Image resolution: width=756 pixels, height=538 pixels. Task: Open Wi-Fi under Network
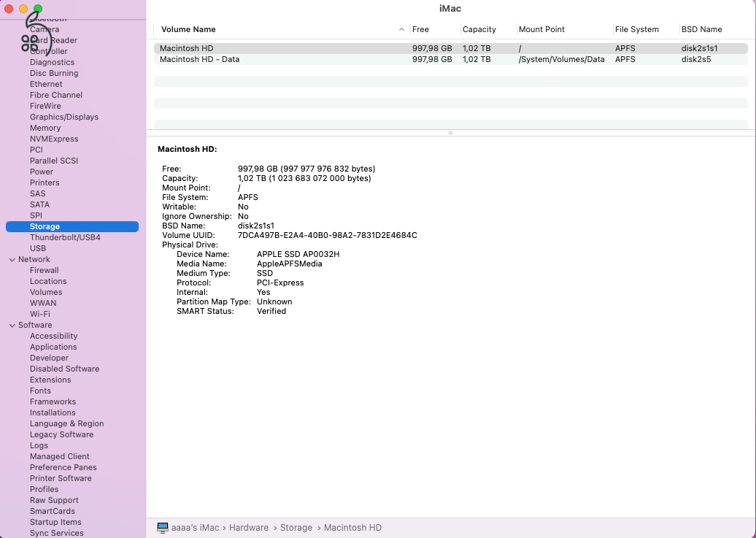[x=40, y=314]
